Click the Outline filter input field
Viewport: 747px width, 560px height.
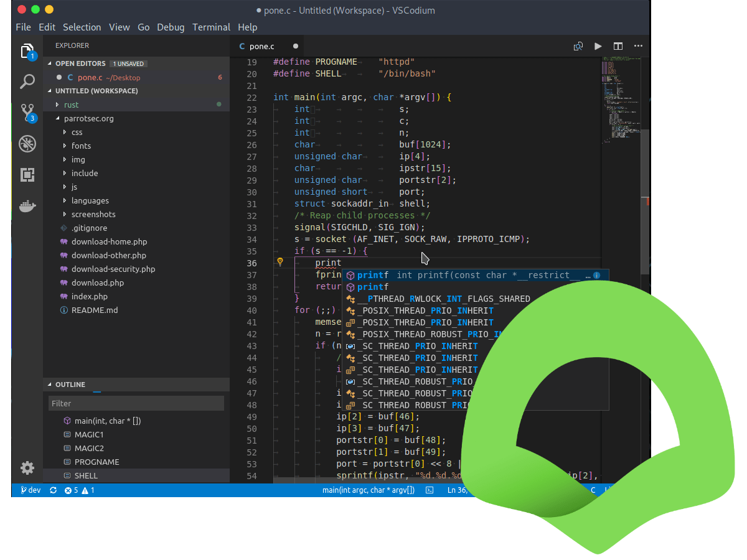pos(136,403)
